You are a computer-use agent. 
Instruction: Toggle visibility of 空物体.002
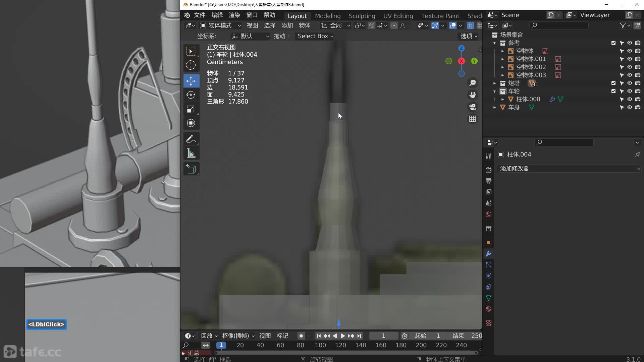[630, 67]
